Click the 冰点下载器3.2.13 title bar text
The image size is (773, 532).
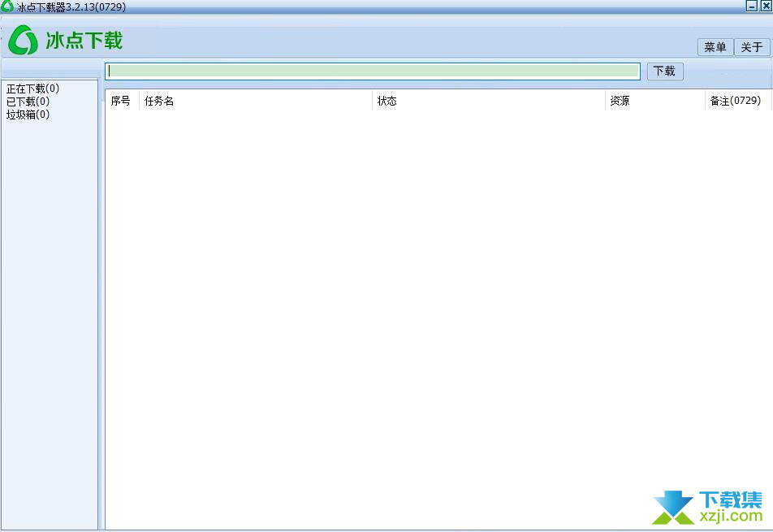point(71,6)
